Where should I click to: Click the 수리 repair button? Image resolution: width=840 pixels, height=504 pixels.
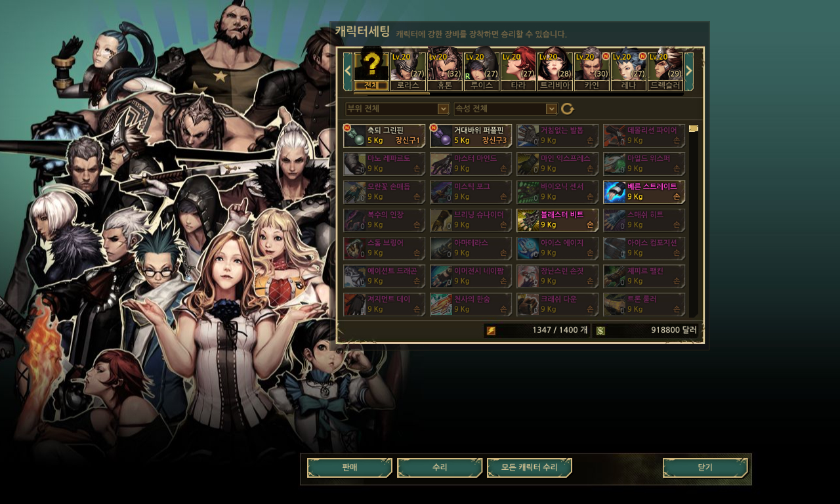tap(440, 468)
